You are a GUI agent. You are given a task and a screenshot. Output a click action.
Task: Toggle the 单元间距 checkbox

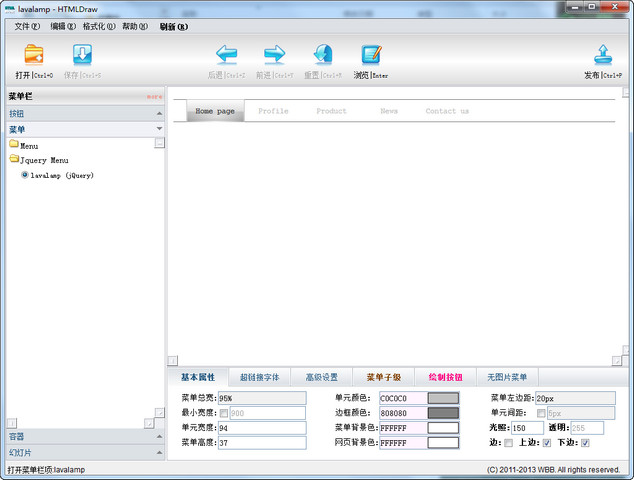coord(541,413)
